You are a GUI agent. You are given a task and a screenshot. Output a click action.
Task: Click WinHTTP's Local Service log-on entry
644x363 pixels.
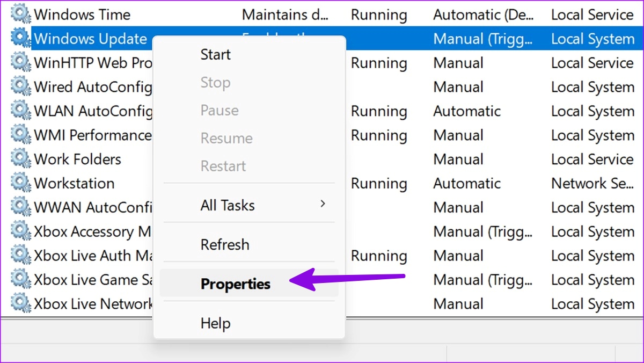point(592,63)
